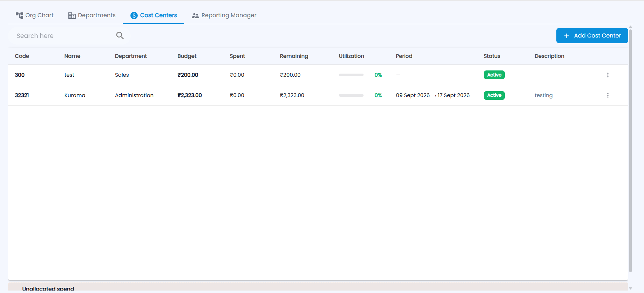Select cost center code 300

20,75
